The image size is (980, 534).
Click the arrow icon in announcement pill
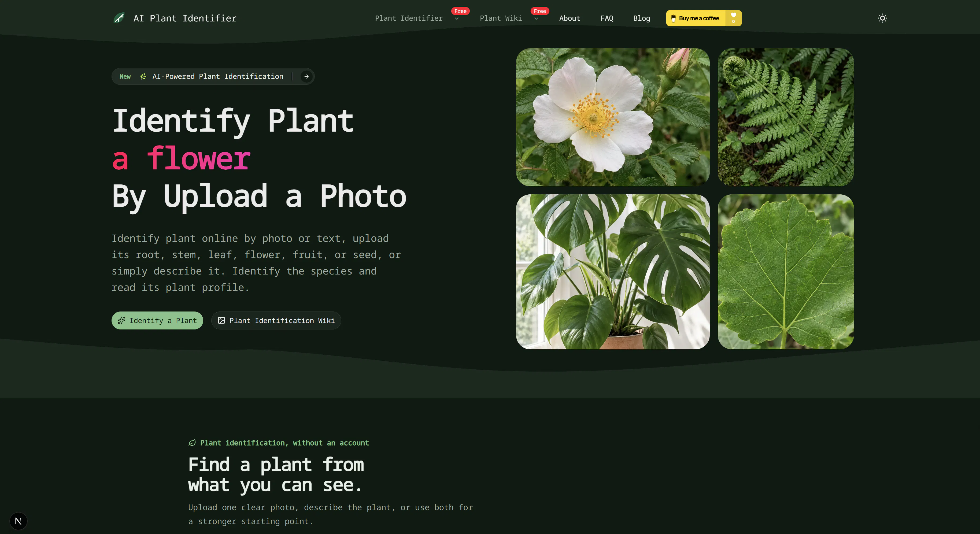(306, 76)
